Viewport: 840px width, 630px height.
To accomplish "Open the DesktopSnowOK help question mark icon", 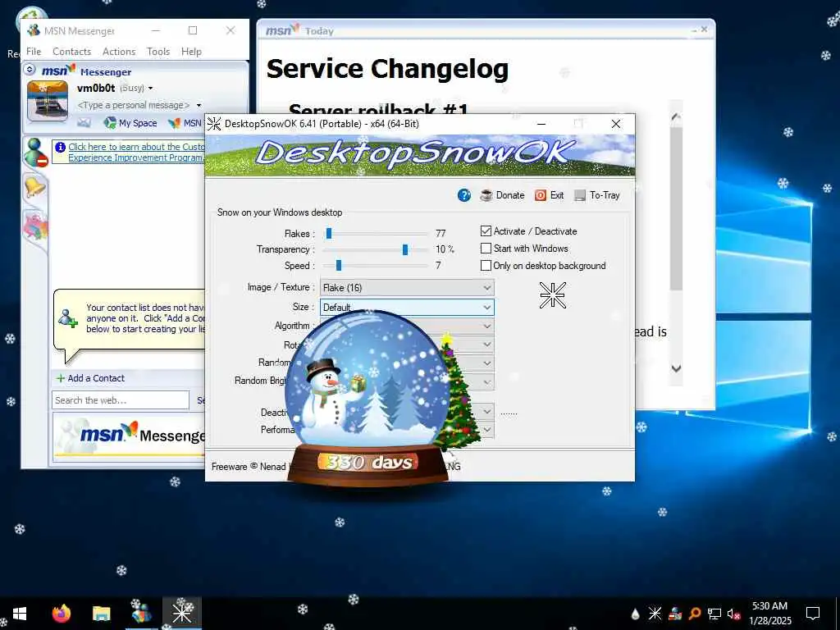I will click(x=464, y=195).
